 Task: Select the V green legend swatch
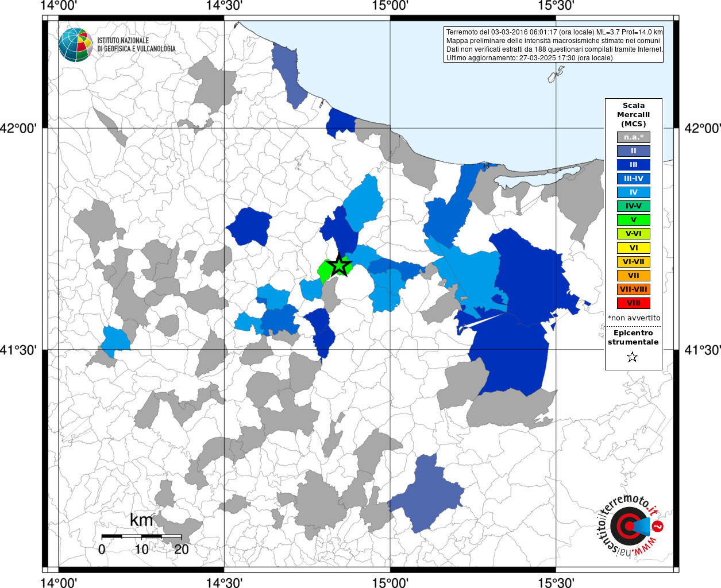633,220
